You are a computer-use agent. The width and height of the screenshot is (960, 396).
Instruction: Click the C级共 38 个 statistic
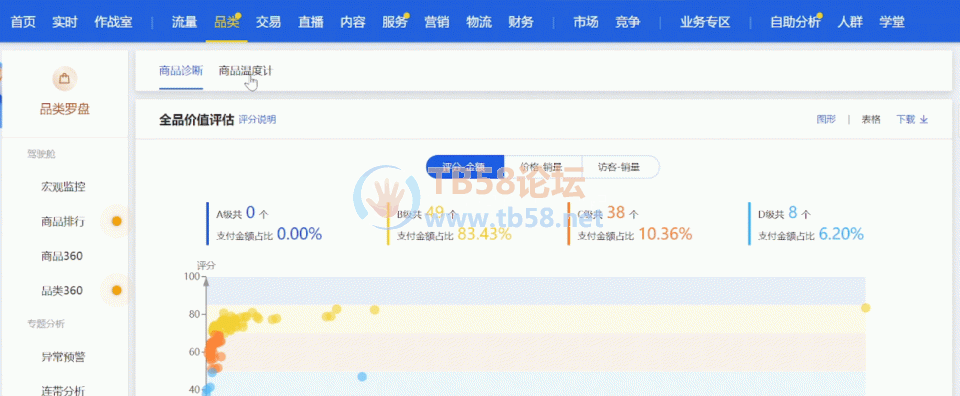pyautogui.click(x=608, y=214)
